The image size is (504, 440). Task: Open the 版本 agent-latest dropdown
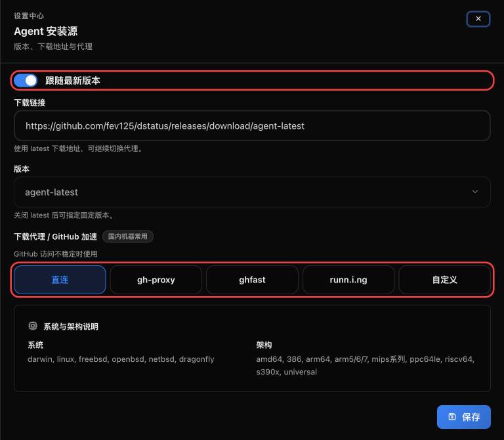(x=252, y=192)
